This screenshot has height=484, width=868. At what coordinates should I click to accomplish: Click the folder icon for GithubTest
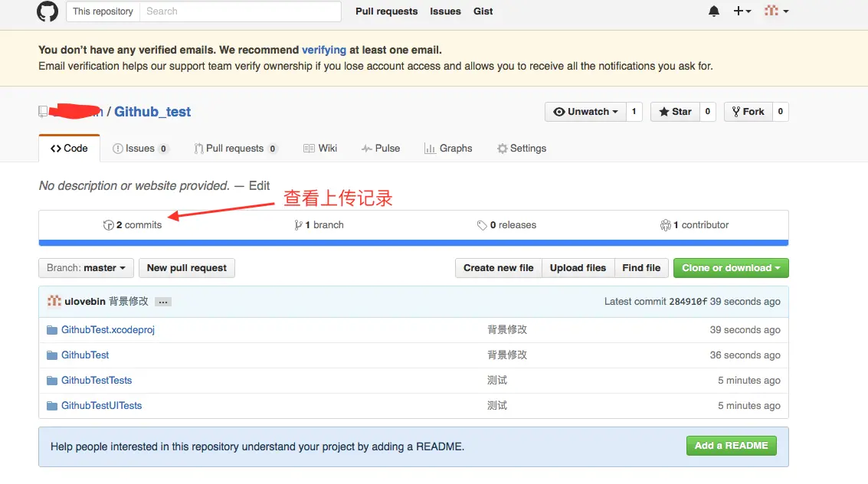click(x=52, y=355)
